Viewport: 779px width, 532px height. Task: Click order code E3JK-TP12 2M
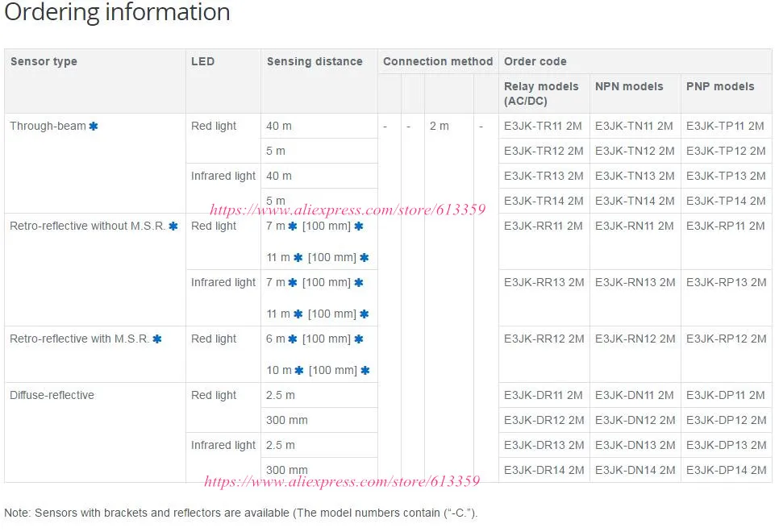pyautogui.click(x=726, y=151)
